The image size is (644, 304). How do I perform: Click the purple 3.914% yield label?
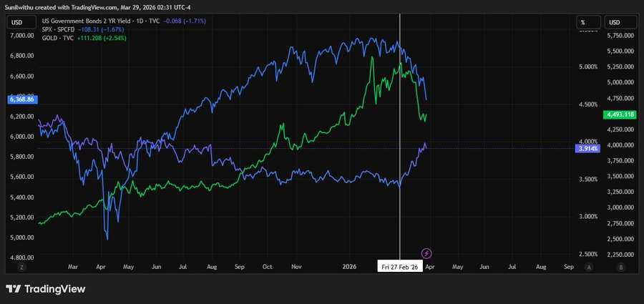click(587, 148)
